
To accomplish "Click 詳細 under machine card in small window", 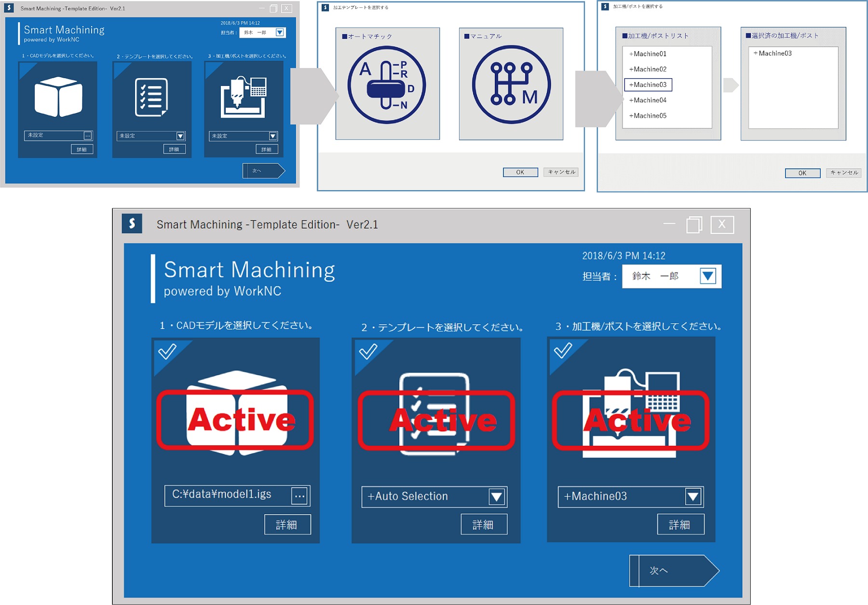I will click(267, 150).
